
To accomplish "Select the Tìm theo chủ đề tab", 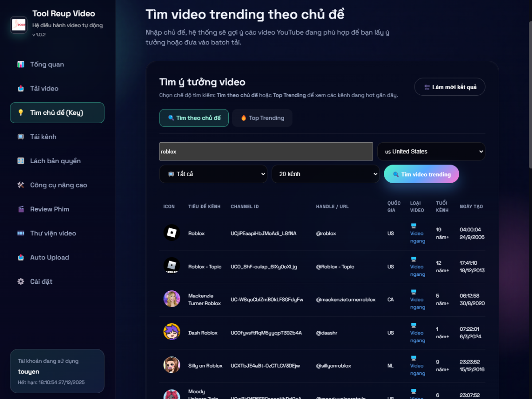I will (194, 118).
